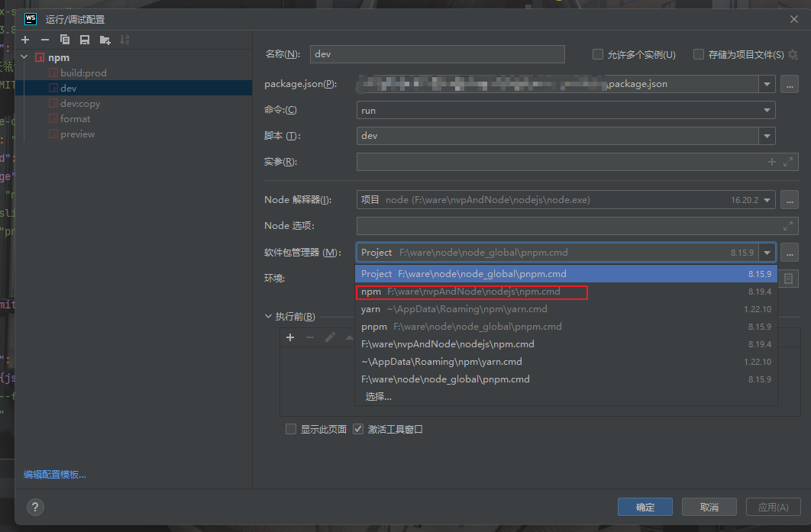Image resolution: width=811 pixels, height=532 pixels.
Task: Sort configurations alphabetically
Action: click(x=124, y=39)
